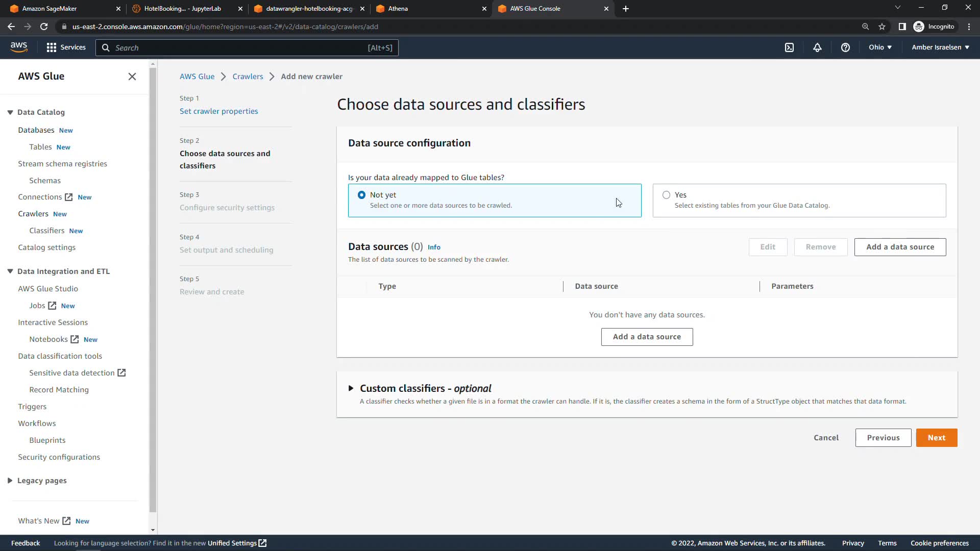This screenshot has height=551, width=980.
Task: Click the browser zoom magnifier icon
Action: click(x=865, y=27)
